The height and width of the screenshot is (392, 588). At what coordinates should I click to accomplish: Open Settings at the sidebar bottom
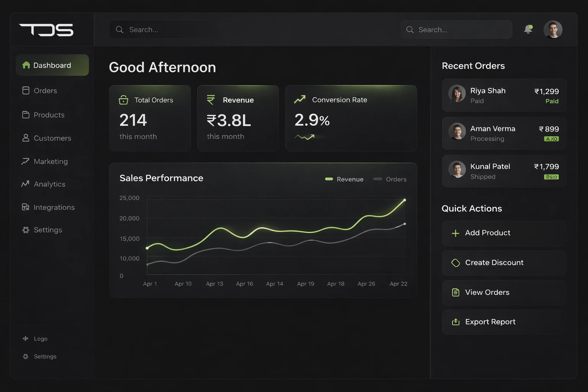45,356
